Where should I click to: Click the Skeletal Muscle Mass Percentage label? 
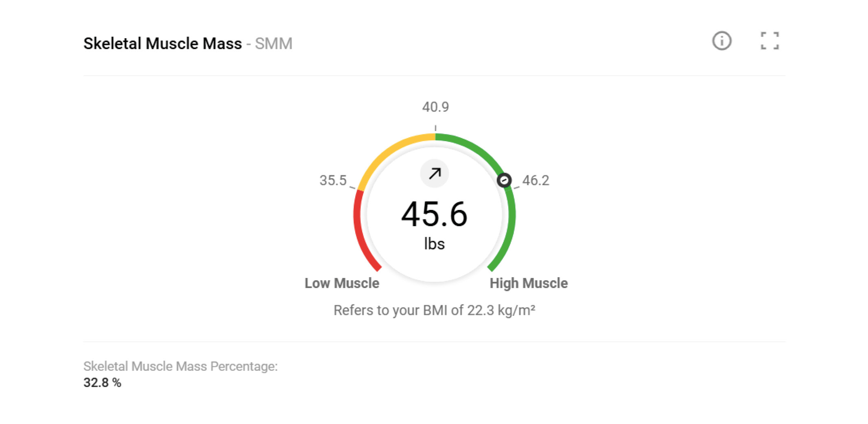pos(180,366)
